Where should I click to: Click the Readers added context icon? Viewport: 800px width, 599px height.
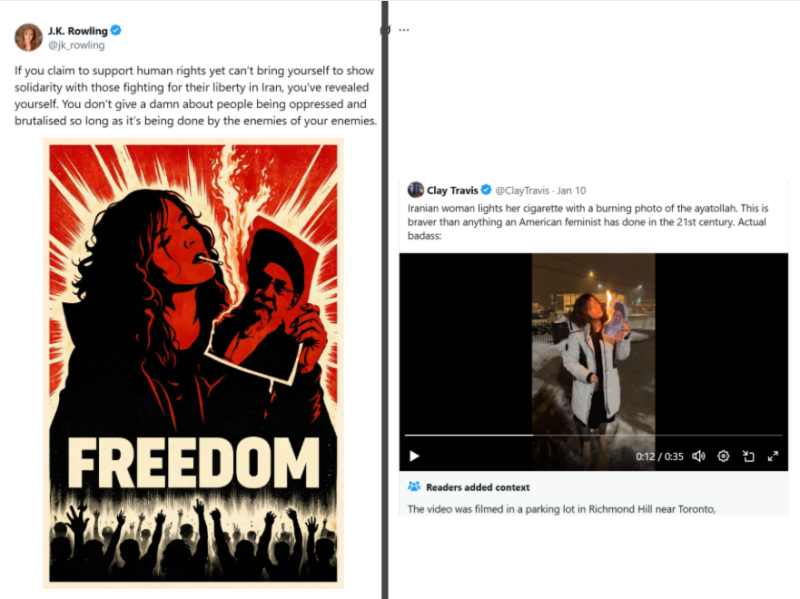tap(414, 486)
